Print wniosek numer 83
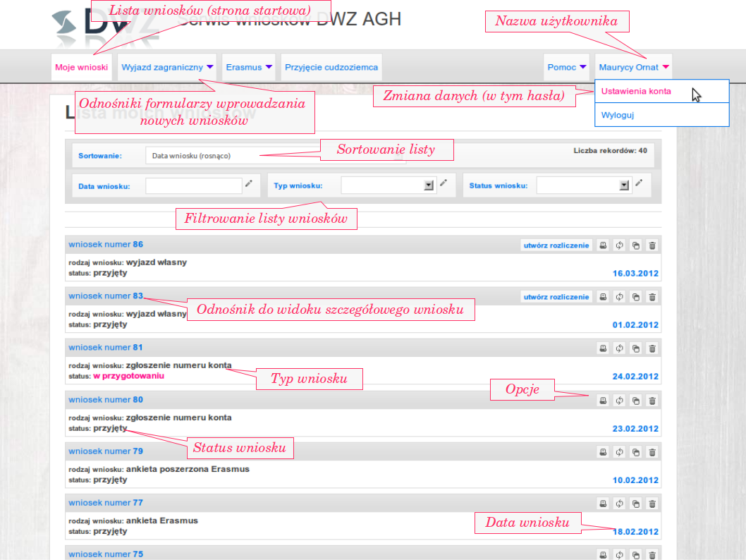This screenshot has width=746, height=560. pyautogui.click(x=603, y=297)
